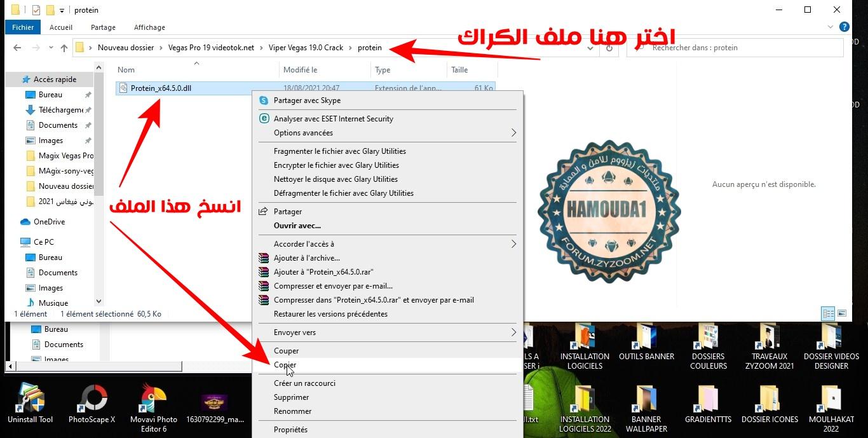The height and width of the screenshot is (438, 868).
Task: Select the Movavi Photo Editor 6 icon
Action: [x=154, y=408]
